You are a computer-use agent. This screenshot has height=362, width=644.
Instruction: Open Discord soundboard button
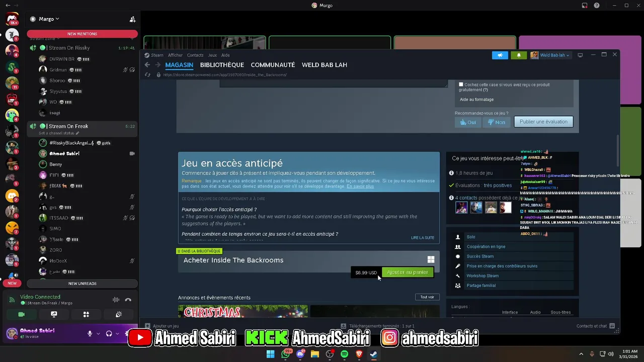pos(119,314)
